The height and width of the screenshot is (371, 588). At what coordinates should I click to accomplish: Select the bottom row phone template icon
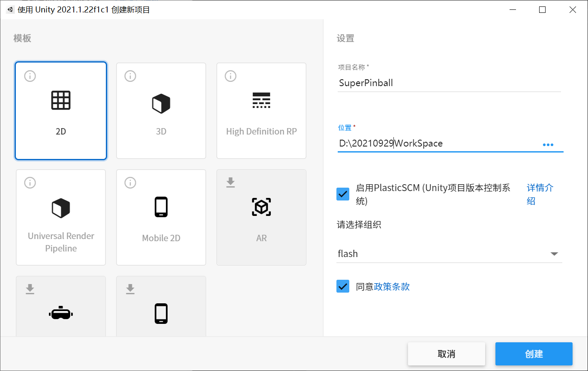(x=161, y=314)
